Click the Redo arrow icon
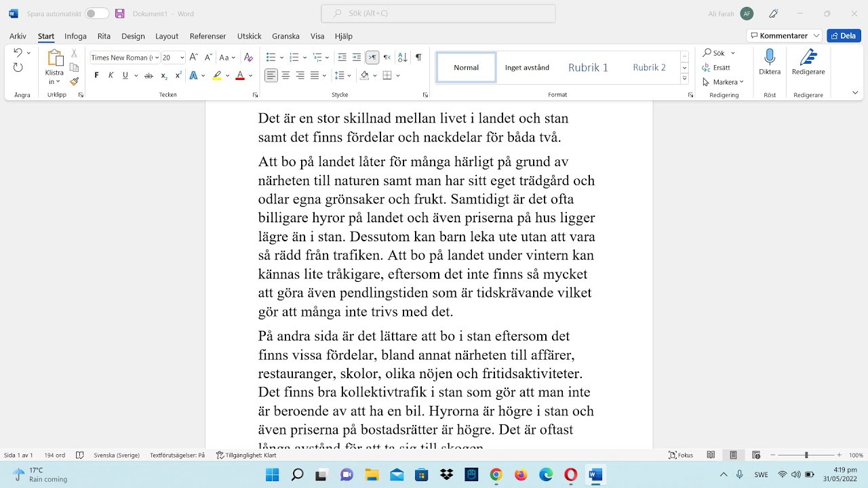 (18, 67)
